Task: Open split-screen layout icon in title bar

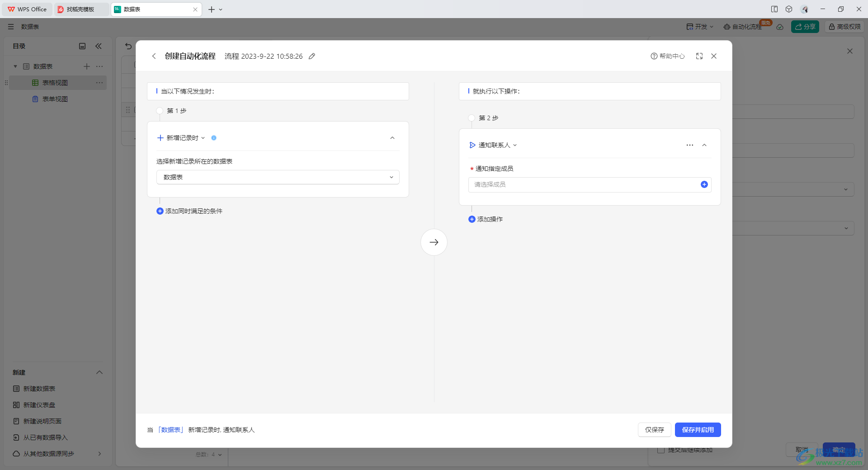Action: tap(774, 9)
